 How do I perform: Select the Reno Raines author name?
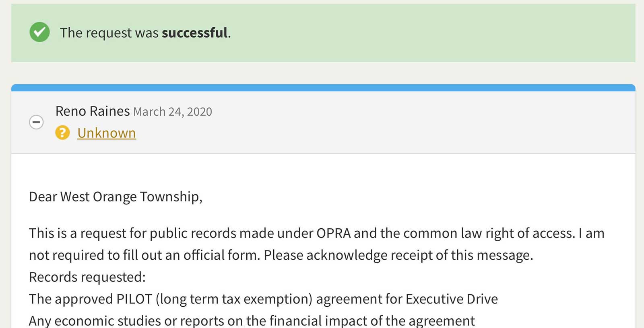coord(93,111)
